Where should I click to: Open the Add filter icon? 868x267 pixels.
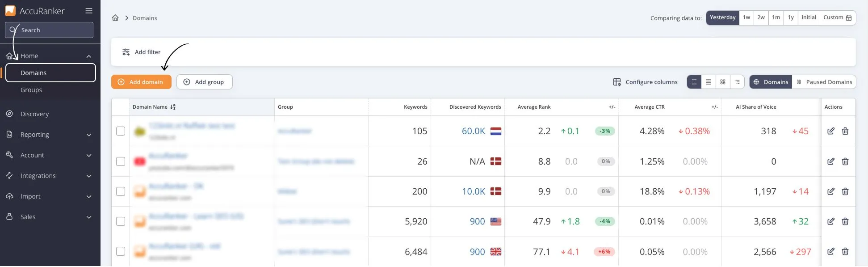pos(126,52)
